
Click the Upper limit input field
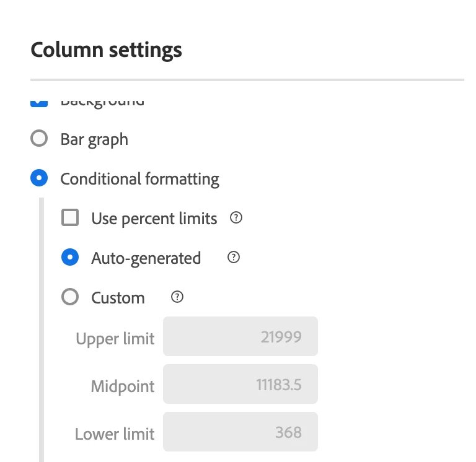(x=240, y=337)
